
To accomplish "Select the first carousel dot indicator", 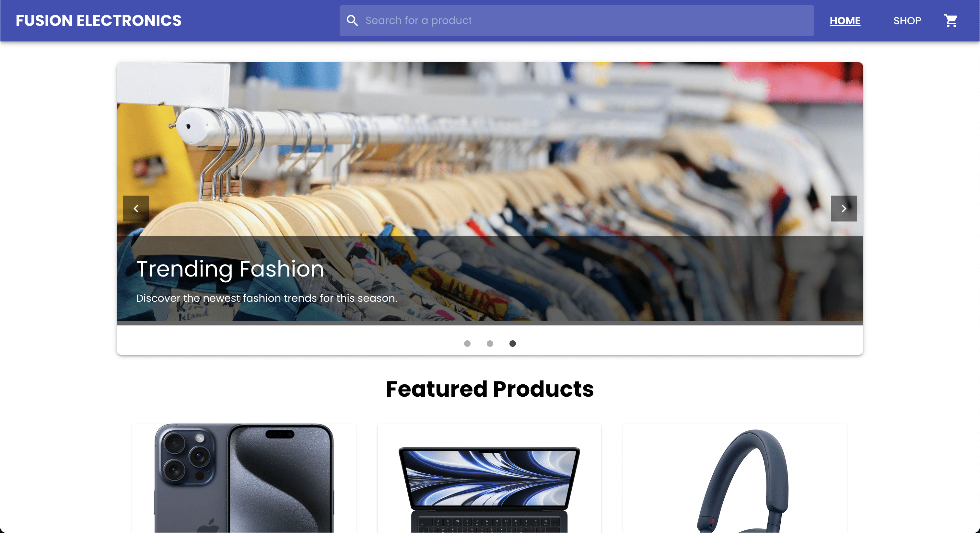I will (467, 343).
